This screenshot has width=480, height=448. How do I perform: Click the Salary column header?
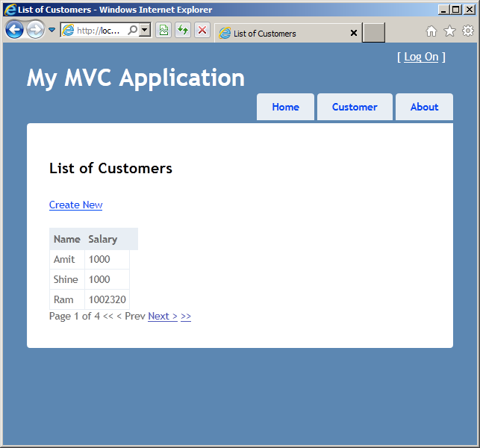click(103, 239)
